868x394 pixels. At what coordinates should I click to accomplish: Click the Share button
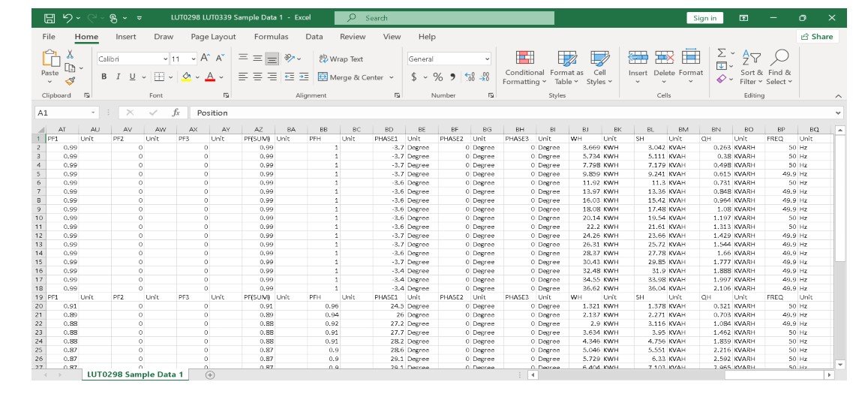pyautogui.click(x=817, y=36)
